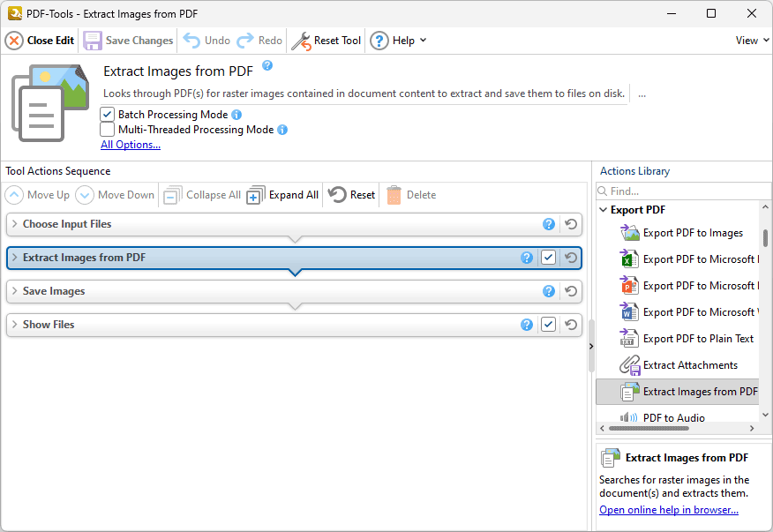Open help for Choose Input Files
773x532 pixels.
[549, 224]
